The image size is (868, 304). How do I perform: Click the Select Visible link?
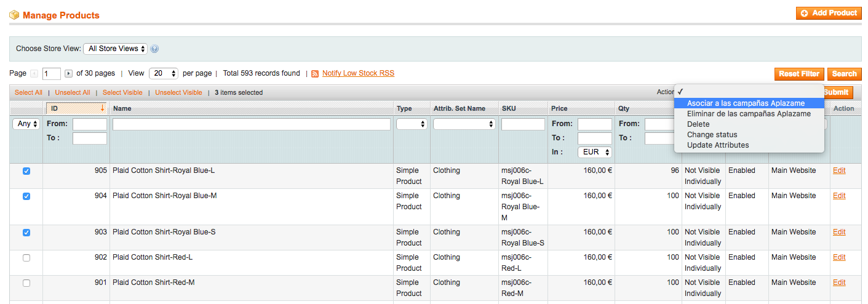122,92
